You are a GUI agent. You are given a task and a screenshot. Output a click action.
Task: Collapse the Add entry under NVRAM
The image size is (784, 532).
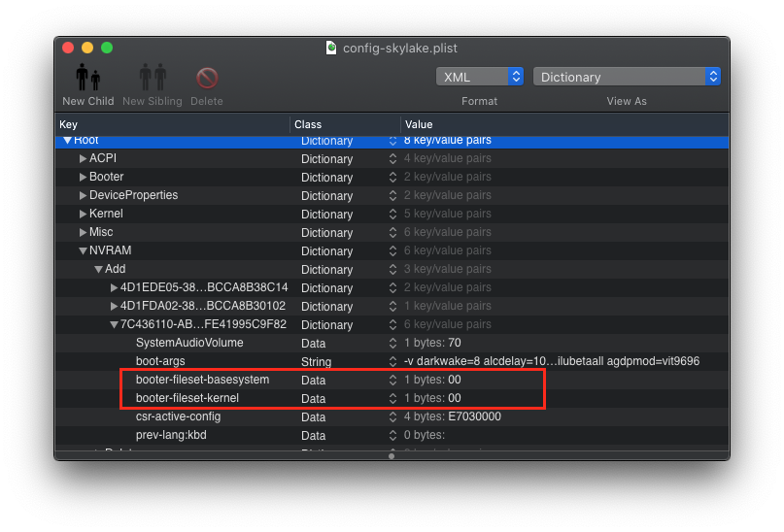98,269
